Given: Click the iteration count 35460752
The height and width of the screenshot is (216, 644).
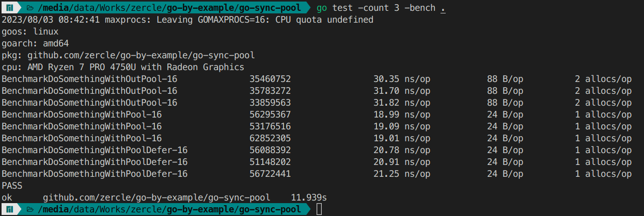Looking at the screenshot, I should tap(270, 79).
